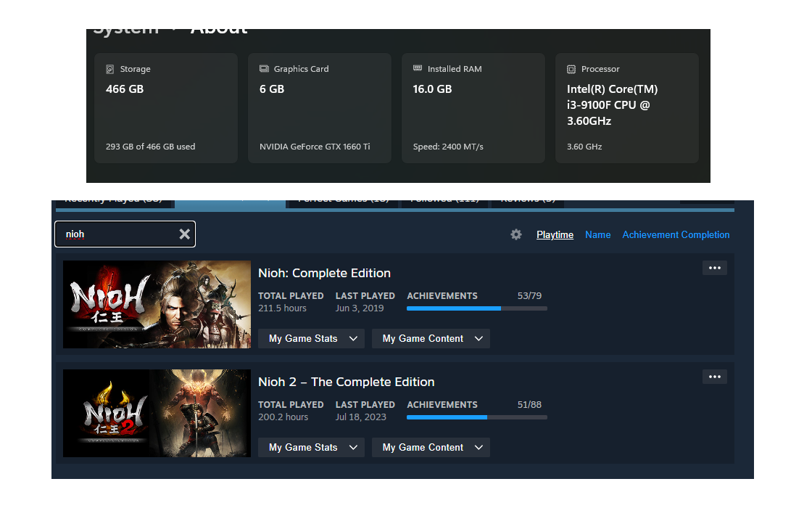Expand My Game Stats for Nioh: Complete Edition
The height and width of the screenshot is (508, 812).
(311, 338)
